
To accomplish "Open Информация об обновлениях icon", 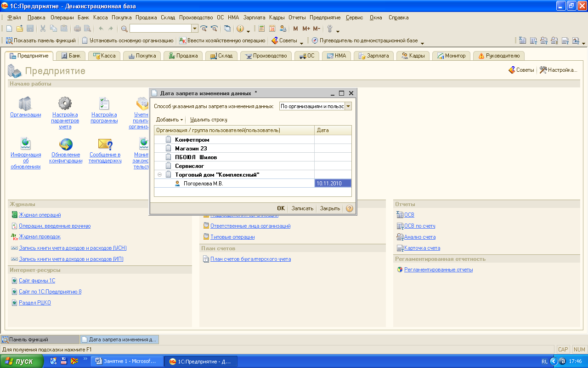I will [26, 144].
